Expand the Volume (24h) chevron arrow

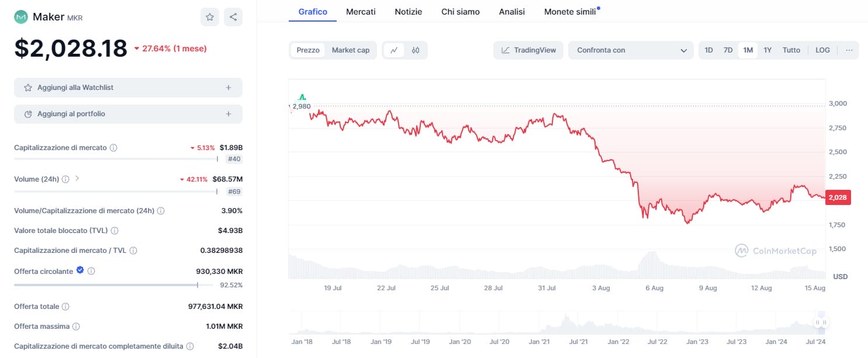click(x=77, y=179)
